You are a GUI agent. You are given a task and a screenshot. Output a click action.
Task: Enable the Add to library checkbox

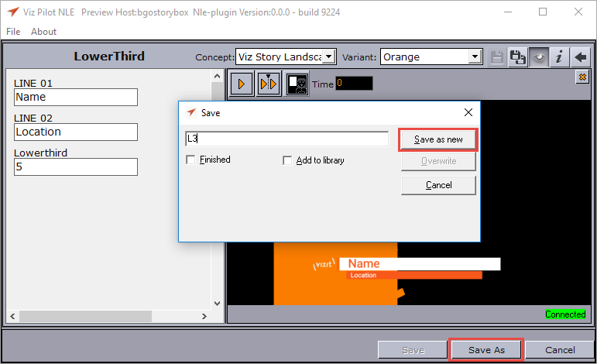point(287,160)
